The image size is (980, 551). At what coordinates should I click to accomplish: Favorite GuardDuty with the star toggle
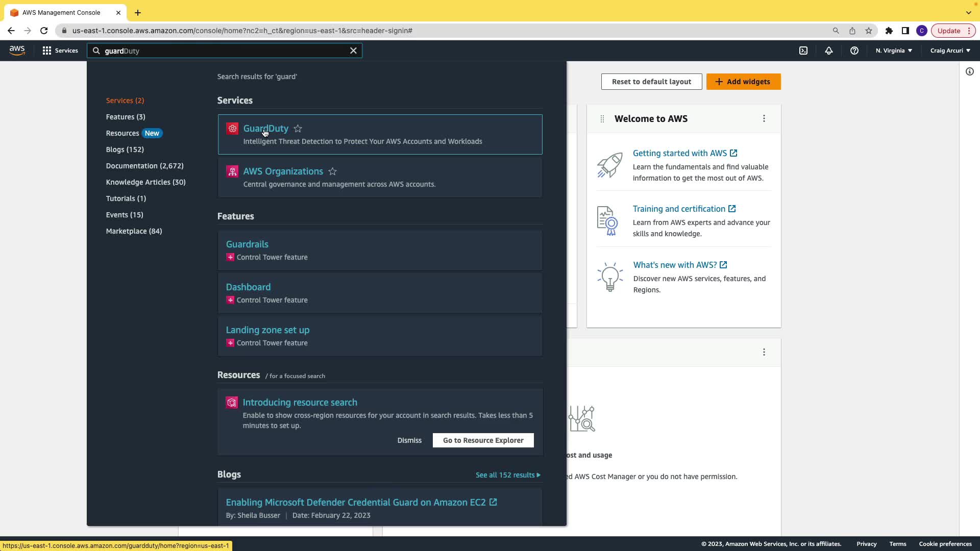pos(298,129)
